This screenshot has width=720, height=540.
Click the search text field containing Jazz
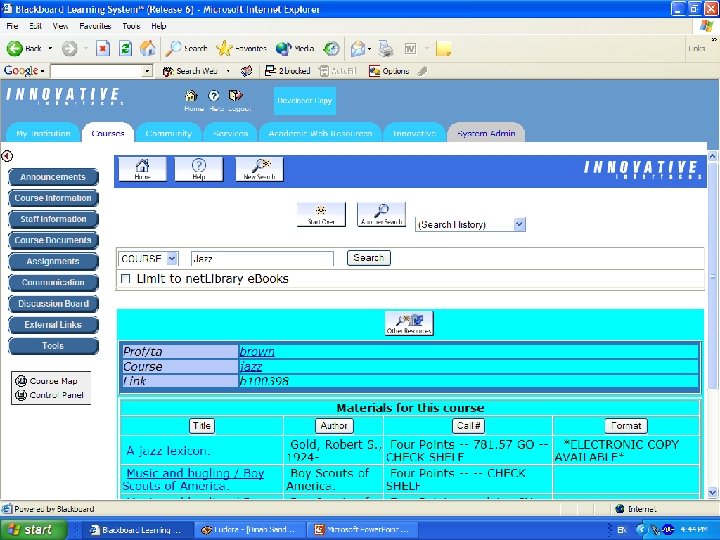260,258
